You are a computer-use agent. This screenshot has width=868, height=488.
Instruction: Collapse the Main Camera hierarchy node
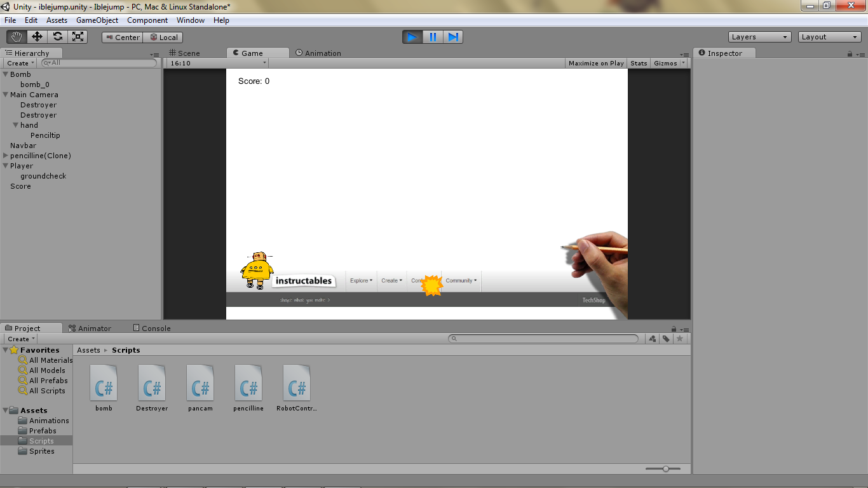(x=5, y=95)
